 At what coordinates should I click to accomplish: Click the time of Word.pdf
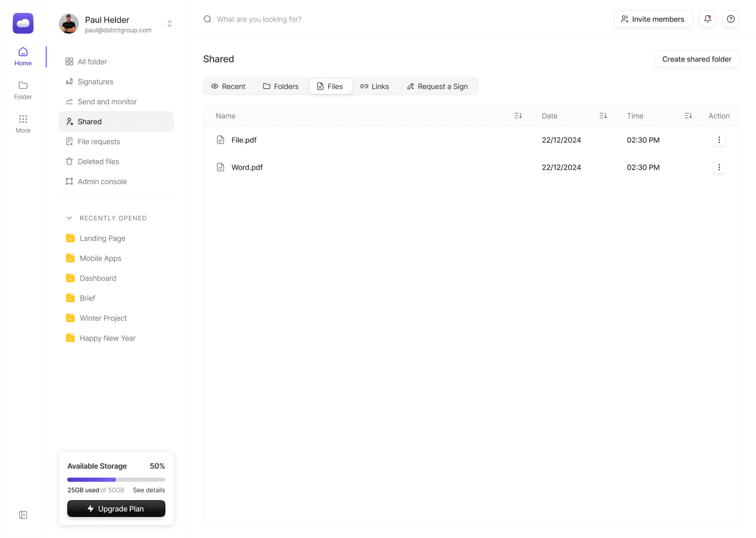pos(643,167)
